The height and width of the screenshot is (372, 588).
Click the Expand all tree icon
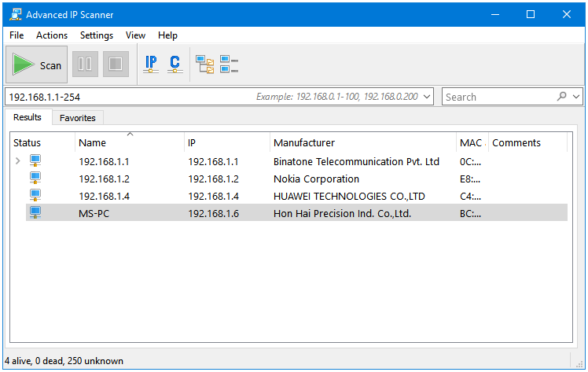[x=204, y=64]
